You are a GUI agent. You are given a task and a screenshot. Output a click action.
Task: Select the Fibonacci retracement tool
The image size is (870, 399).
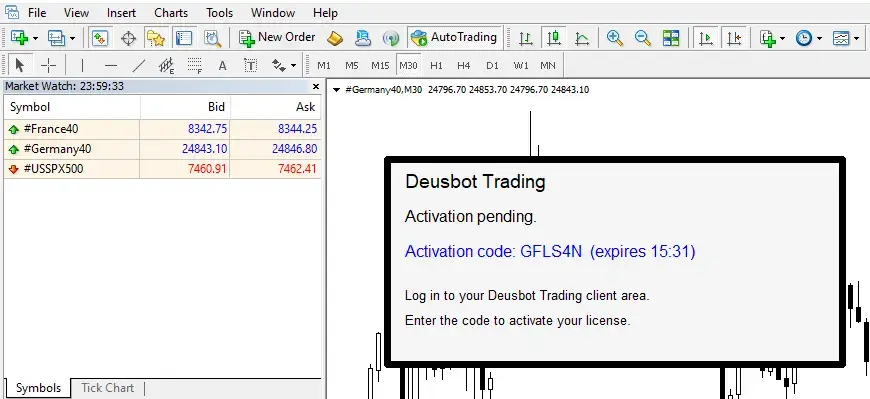pyautogui.click(x=194, y=65)
